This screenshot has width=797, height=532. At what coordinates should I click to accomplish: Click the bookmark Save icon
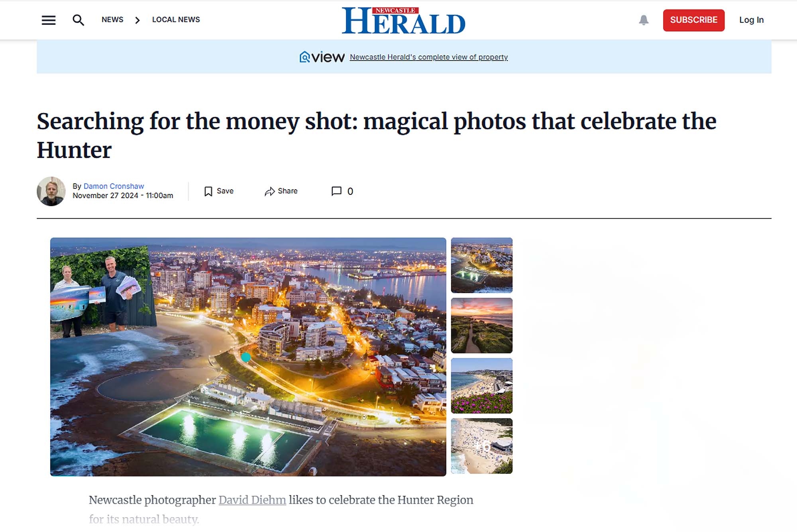coord(208,191)
